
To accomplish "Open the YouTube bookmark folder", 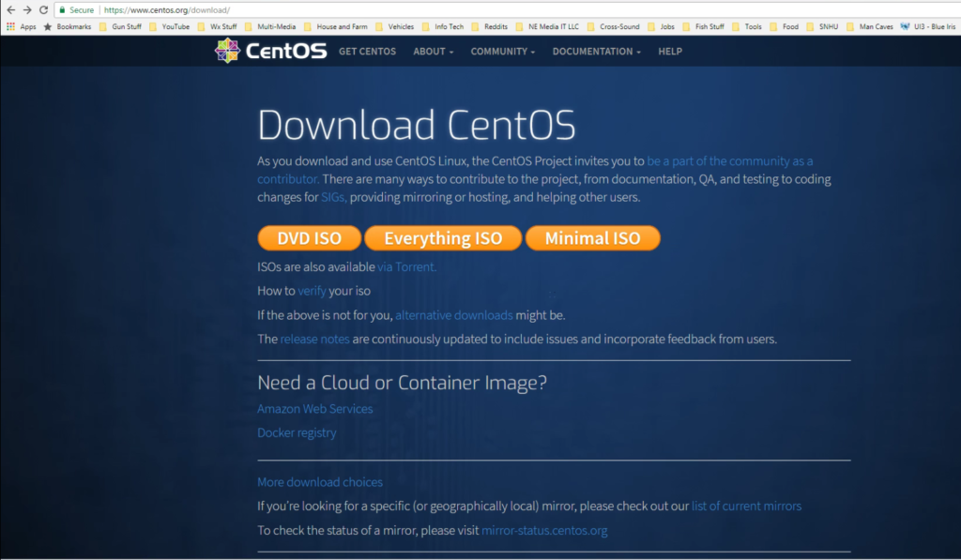I will click(170, 26).
